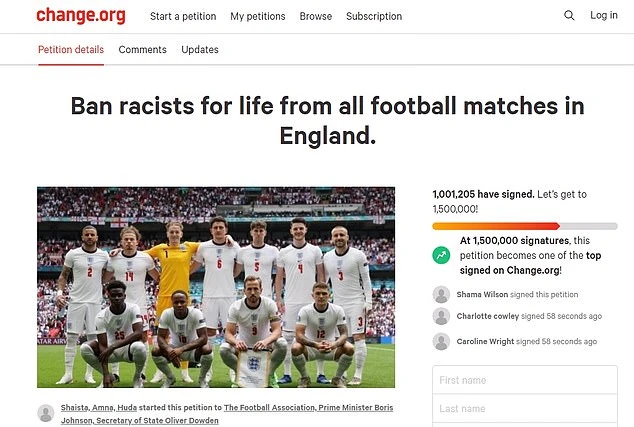Open Start a petition menu item
The height and width of the screenshot is (427, 634).
point(183,17)
